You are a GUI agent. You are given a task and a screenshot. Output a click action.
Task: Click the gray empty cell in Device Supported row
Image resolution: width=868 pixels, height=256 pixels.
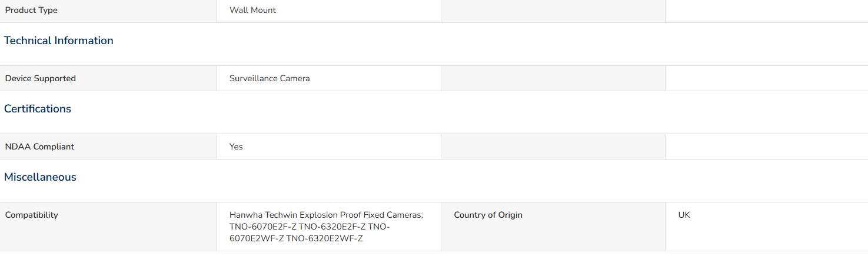(553, 78)
